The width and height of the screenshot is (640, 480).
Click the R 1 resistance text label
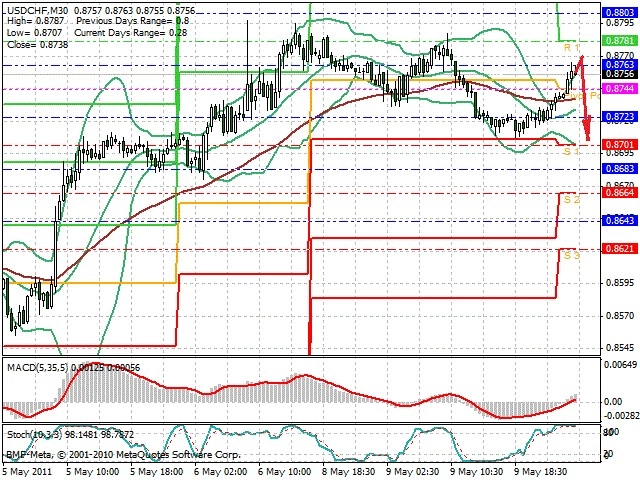click(x=571, y=48)
